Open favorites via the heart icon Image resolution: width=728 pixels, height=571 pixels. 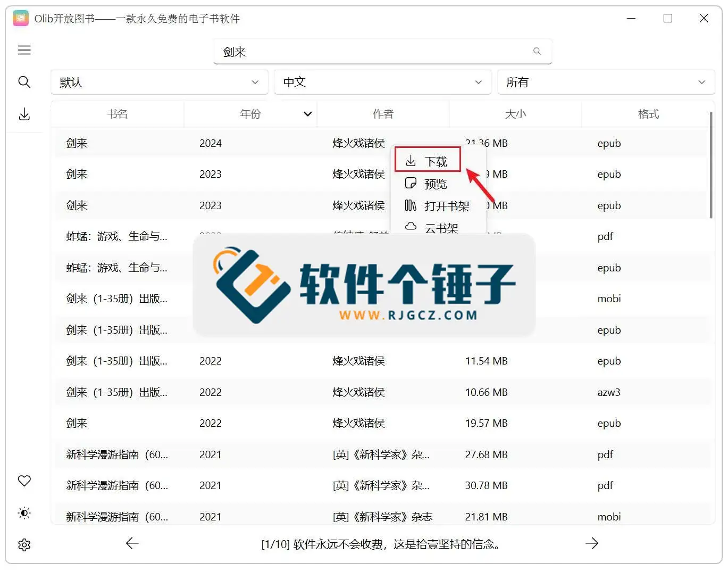tap(24, 481)
